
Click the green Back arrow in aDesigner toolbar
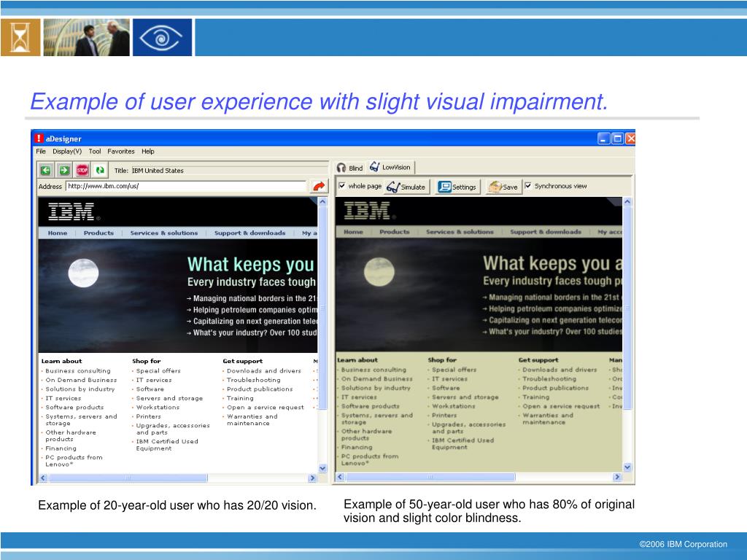pos(46,170)
